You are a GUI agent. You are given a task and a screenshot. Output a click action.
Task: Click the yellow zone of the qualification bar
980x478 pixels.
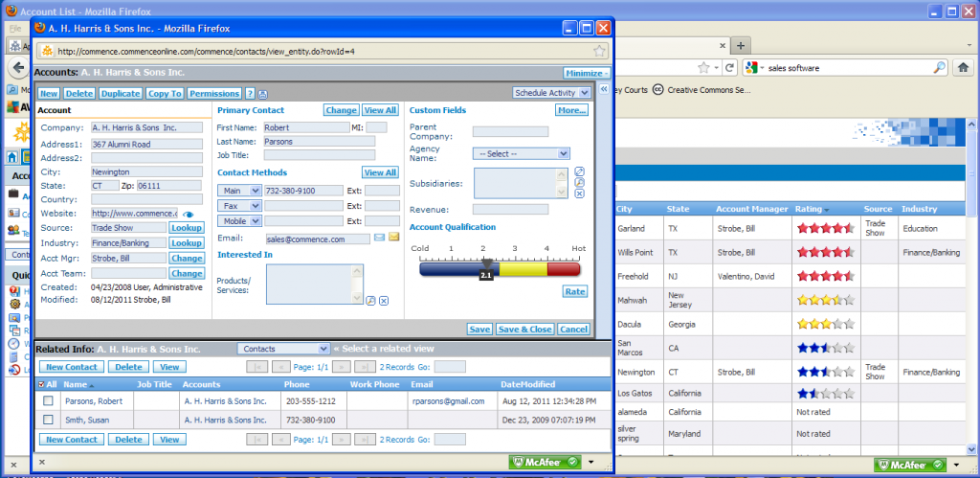coord(523,269)
